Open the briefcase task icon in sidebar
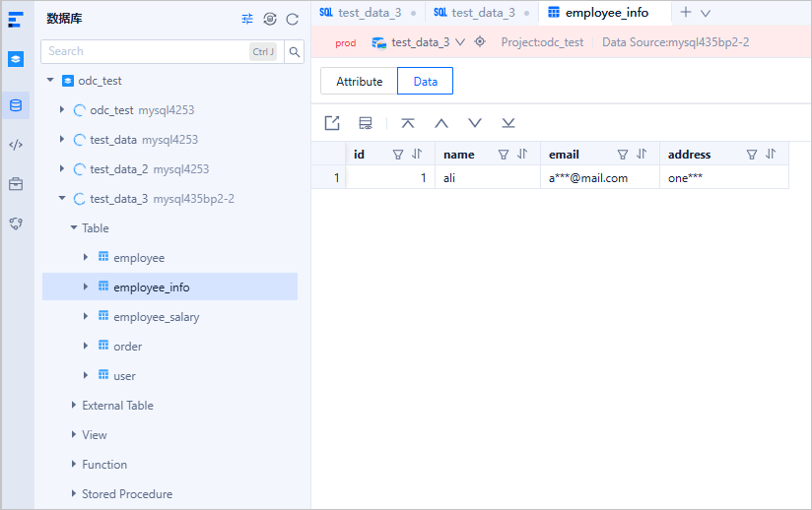812x510 pixels. click(x=16, y=184)
